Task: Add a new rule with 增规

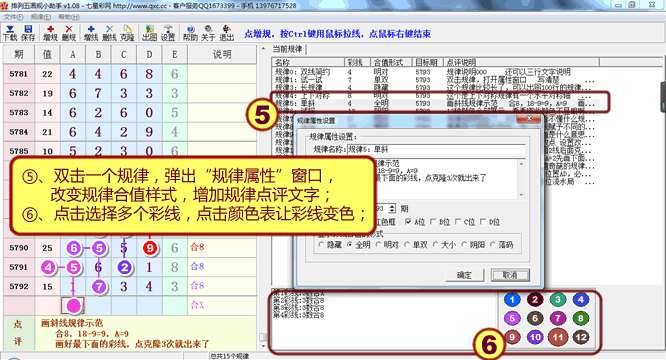Action: (x=50, y=33)
